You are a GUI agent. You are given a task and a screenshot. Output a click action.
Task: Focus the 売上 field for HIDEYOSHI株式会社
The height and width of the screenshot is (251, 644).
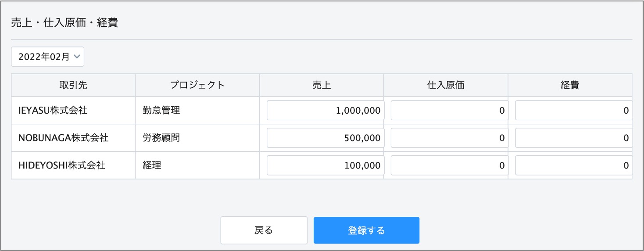(x=326, y=165)
